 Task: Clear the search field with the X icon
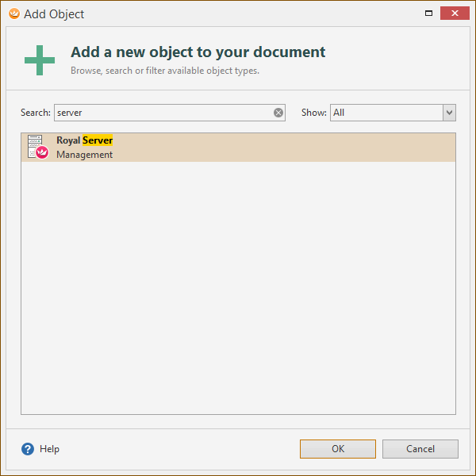(278, 113)
